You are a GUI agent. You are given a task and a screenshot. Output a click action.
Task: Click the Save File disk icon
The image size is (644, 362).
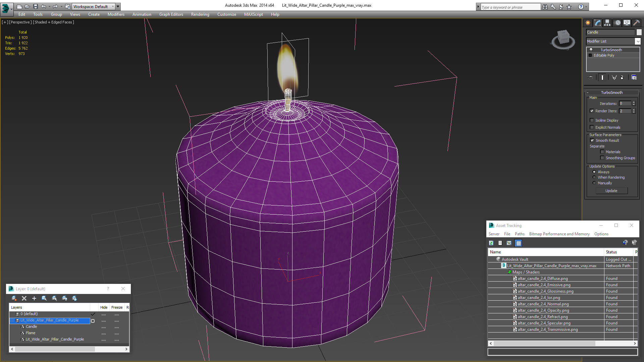[35, 6]
